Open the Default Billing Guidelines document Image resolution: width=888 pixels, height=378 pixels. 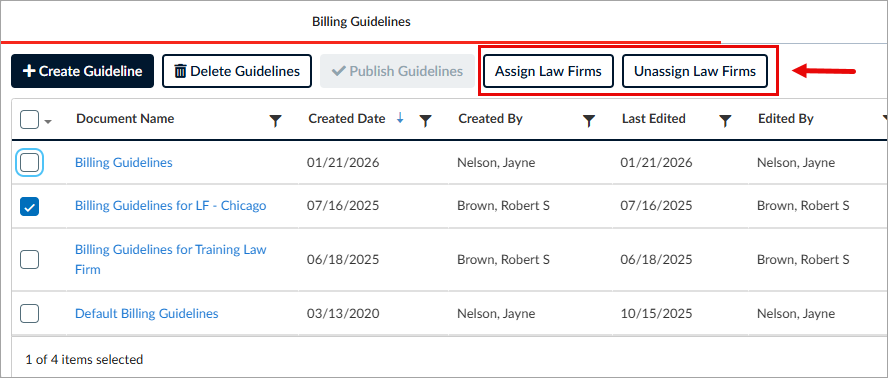pos(147,313)
